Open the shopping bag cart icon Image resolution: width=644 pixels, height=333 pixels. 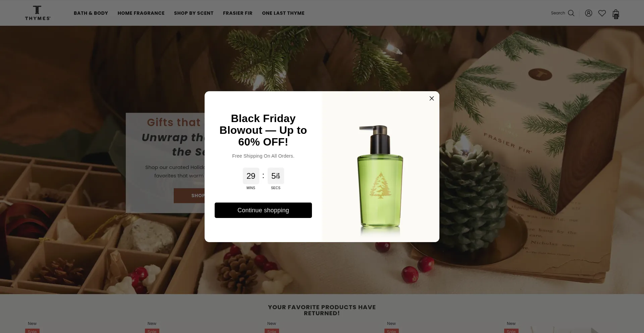click(616, 14)
